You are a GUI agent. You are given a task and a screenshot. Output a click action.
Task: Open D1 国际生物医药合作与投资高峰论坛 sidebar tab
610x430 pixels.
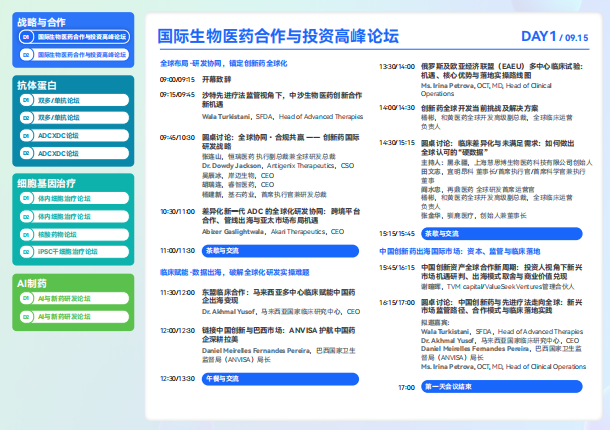(x=74, y=37)
